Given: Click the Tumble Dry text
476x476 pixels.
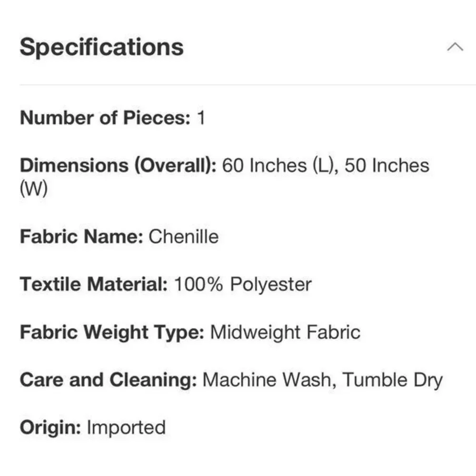Looking at the screenshot, I should click(393, 380).
